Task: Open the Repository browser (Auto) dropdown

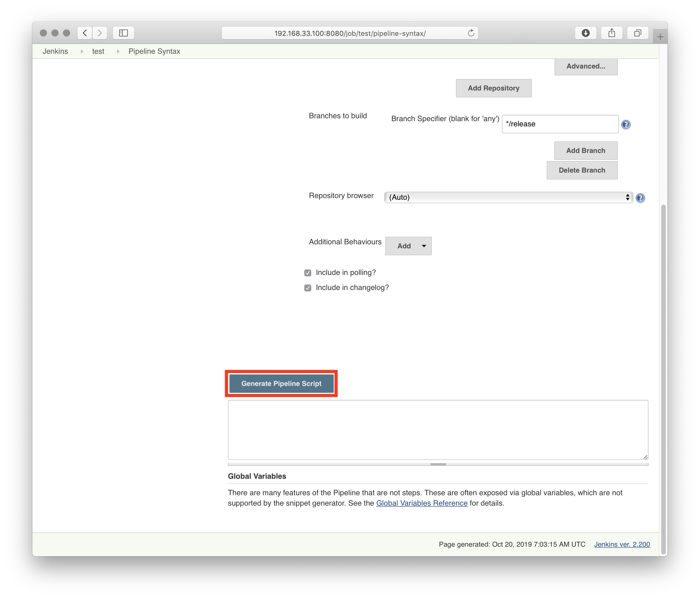Action: [509, 197]
